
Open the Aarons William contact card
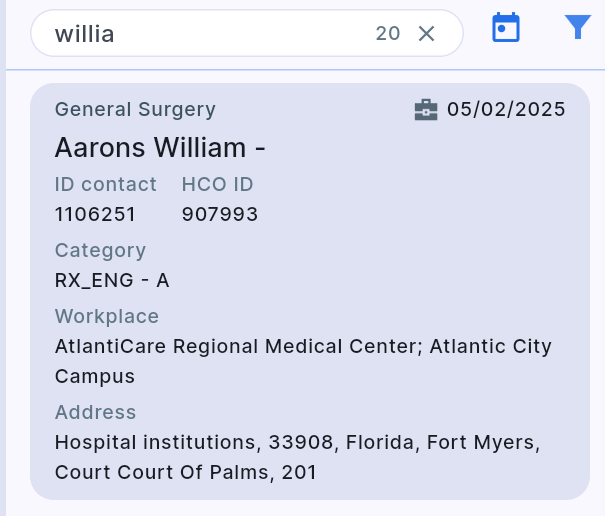click(x=160, y=148)
